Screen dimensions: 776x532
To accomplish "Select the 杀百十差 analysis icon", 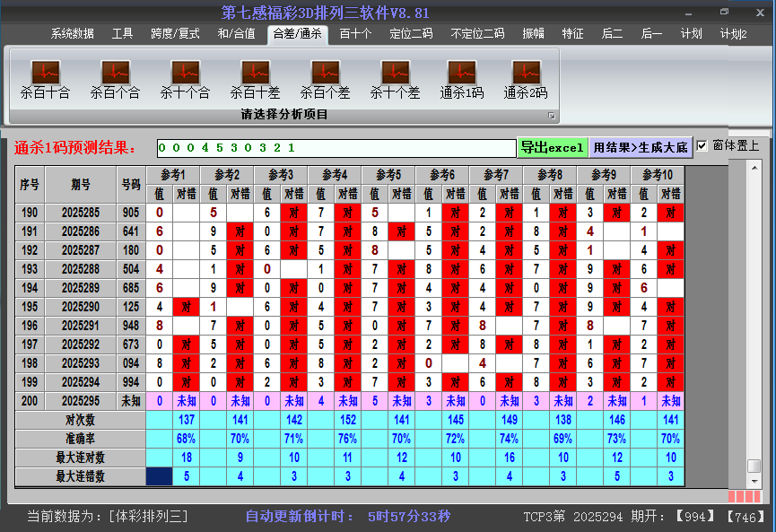I will [254, 76].
